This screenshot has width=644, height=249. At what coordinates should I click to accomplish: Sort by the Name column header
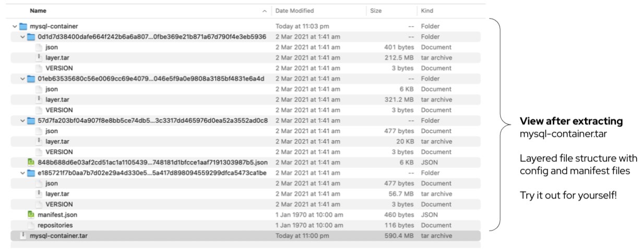38,10
